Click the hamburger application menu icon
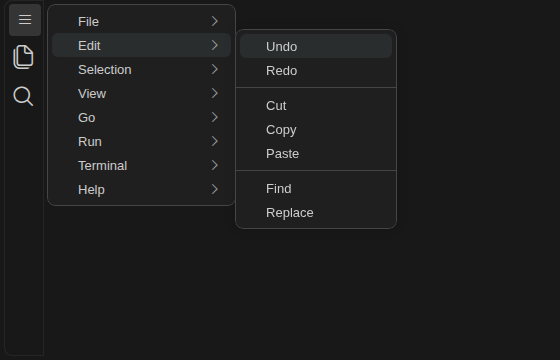This screenshot has width=560, height=360. pos(25,20)
